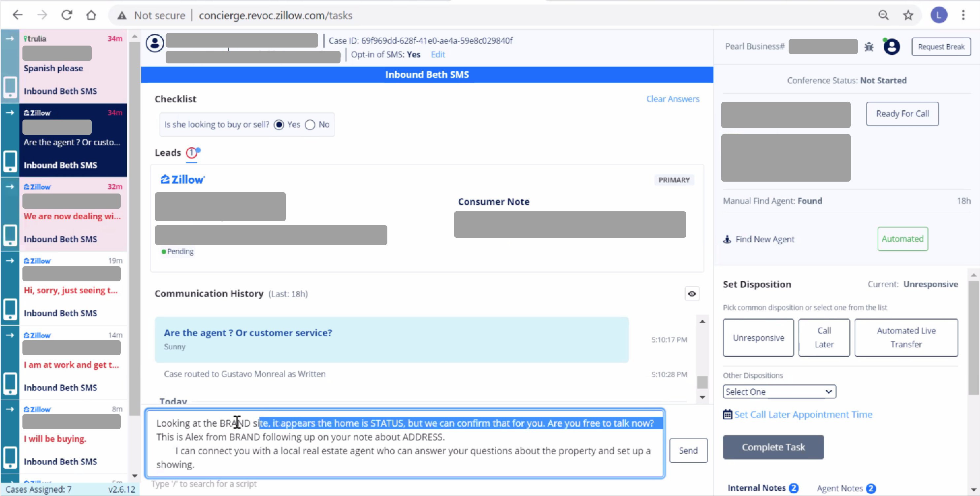Click the Not secure warning icon

point(122,16)
